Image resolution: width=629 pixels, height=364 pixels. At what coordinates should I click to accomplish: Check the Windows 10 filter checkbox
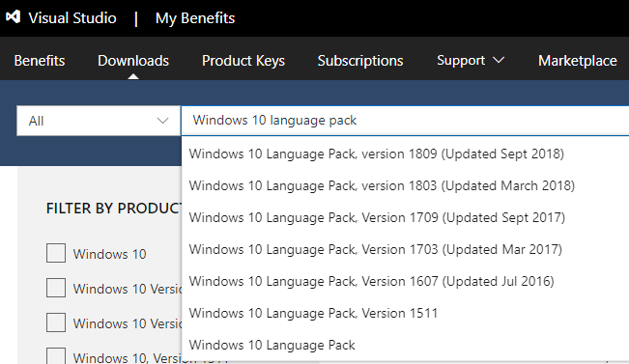56,253
